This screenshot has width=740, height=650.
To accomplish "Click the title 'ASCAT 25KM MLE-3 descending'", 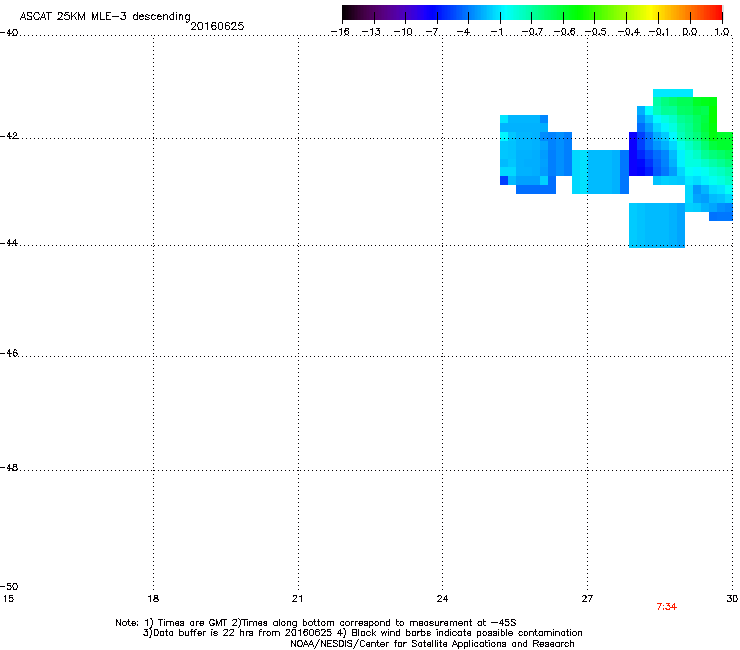I will [105, 16].
